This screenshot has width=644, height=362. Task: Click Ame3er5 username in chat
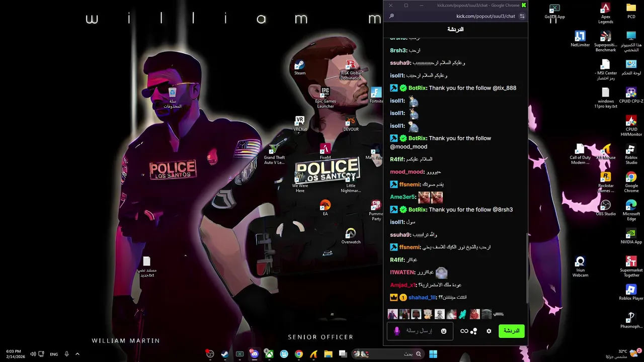pyautogui.click(x=403, y=197)
